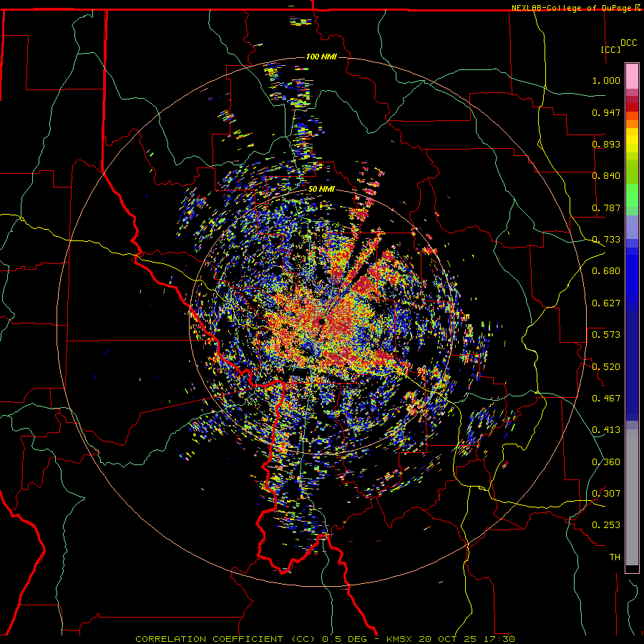Screen dimensions: 644x644
Task: Click the 0.360 color scale value
Action: click(606, 462)
